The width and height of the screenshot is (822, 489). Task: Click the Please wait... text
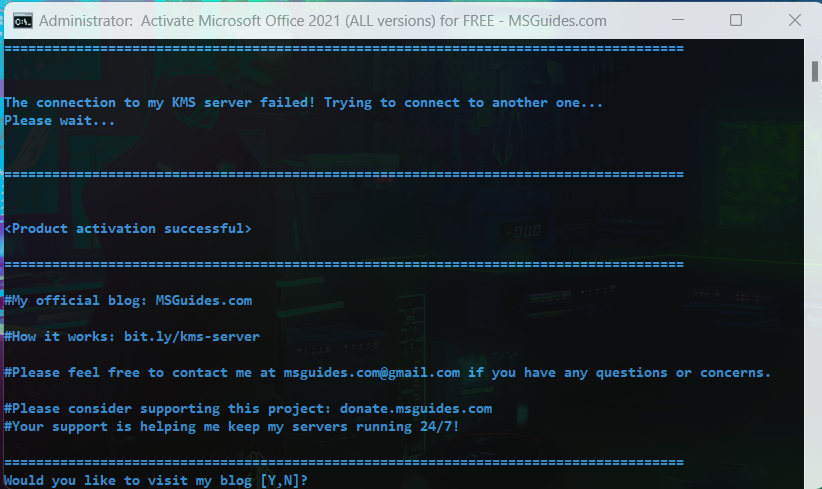pos(59,121)
